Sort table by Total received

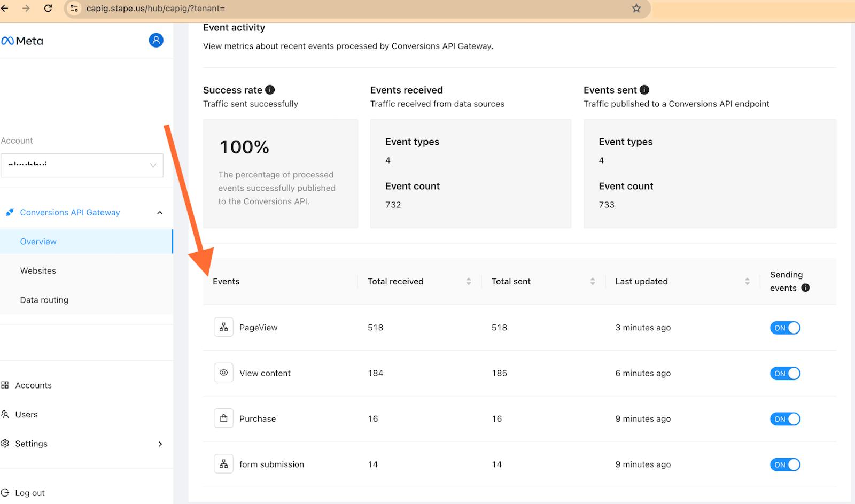tap(468, 281)
